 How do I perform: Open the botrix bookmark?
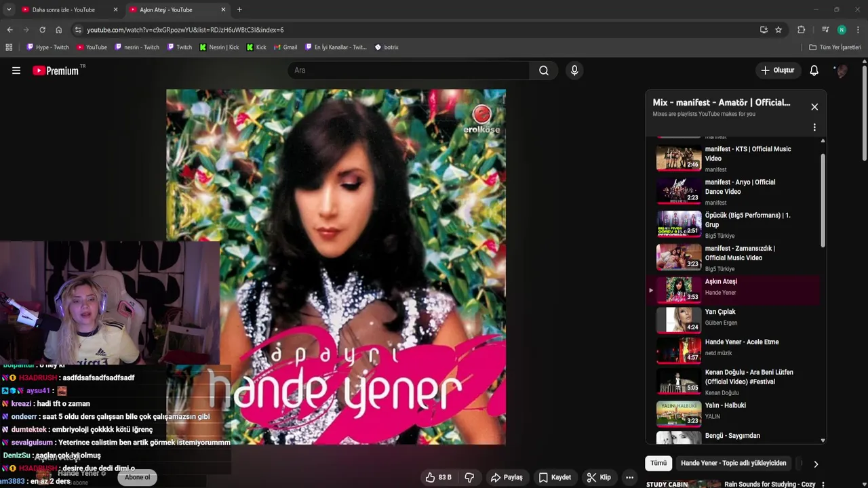387,47
